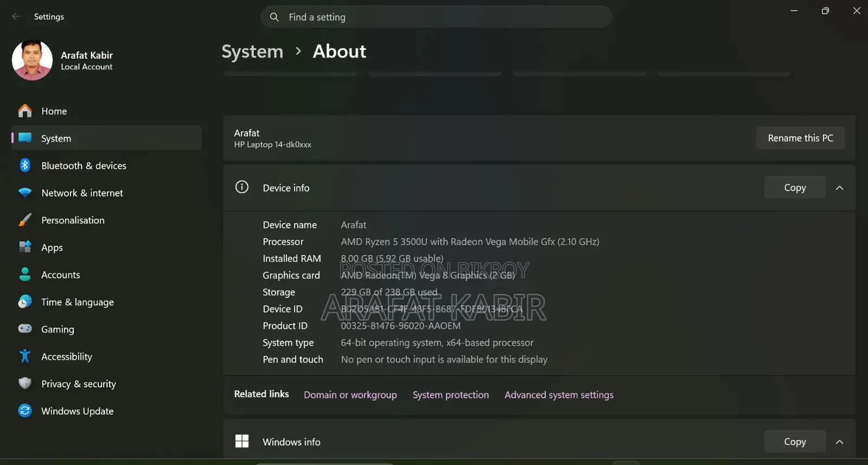
Task: Click the Home house icon
Action: click(25, 111)
